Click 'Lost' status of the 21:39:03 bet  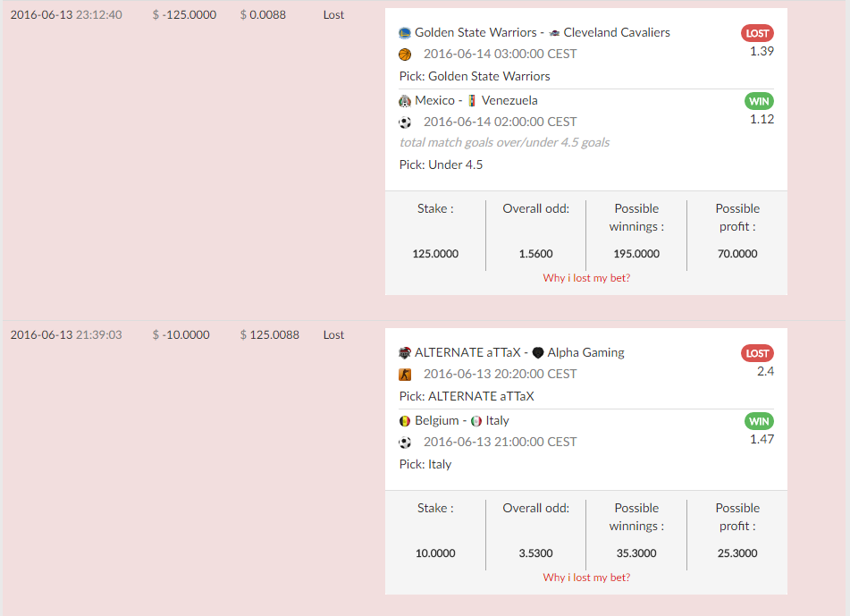click(333, 334)
